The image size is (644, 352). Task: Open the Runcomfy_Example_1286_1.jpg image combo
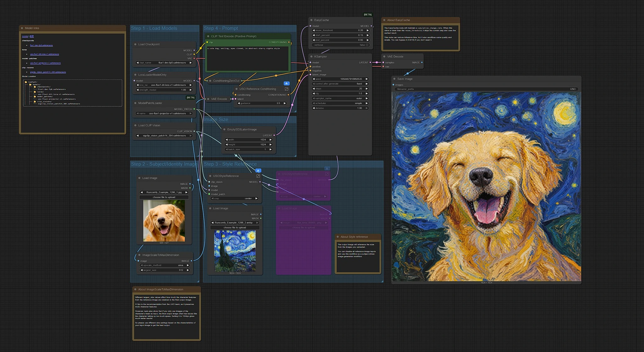164,192
